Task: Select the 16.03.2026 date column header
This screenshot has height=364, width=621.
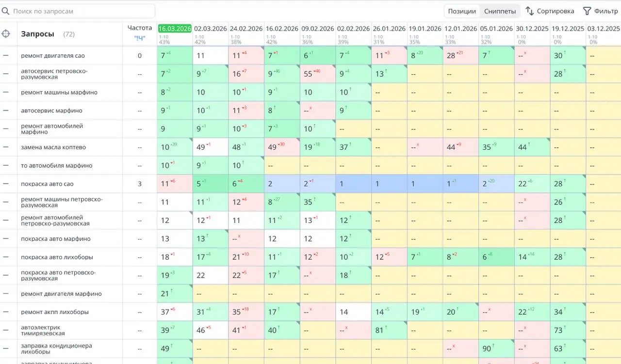Action: click(175, 29)
